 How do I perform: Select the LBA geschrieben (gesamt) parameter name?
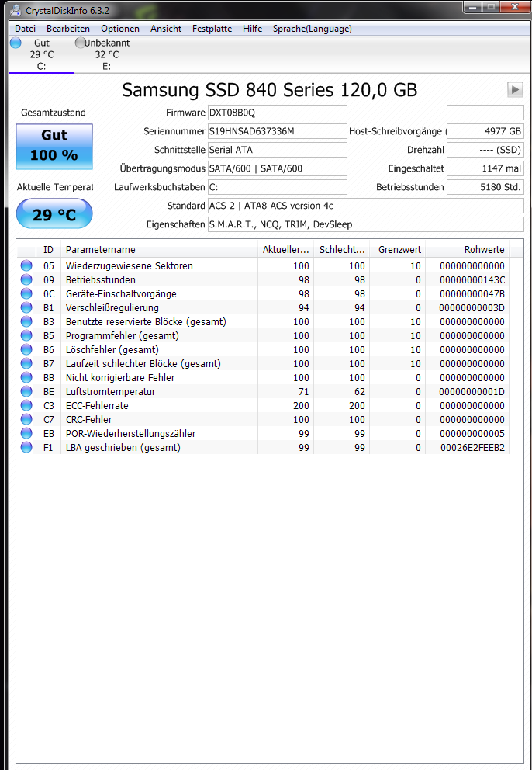123,447
